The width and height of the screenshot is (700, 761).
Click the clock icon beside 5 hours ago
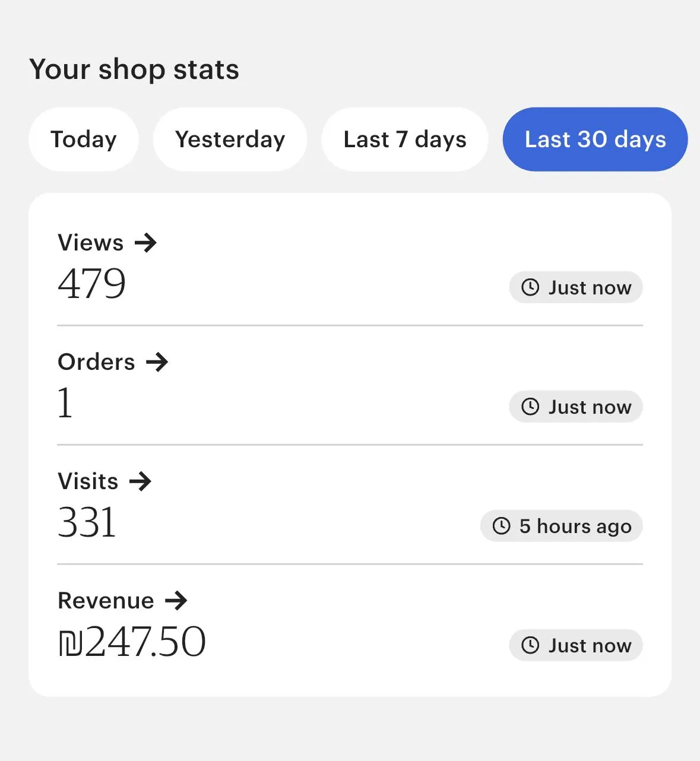coord(502,526)
